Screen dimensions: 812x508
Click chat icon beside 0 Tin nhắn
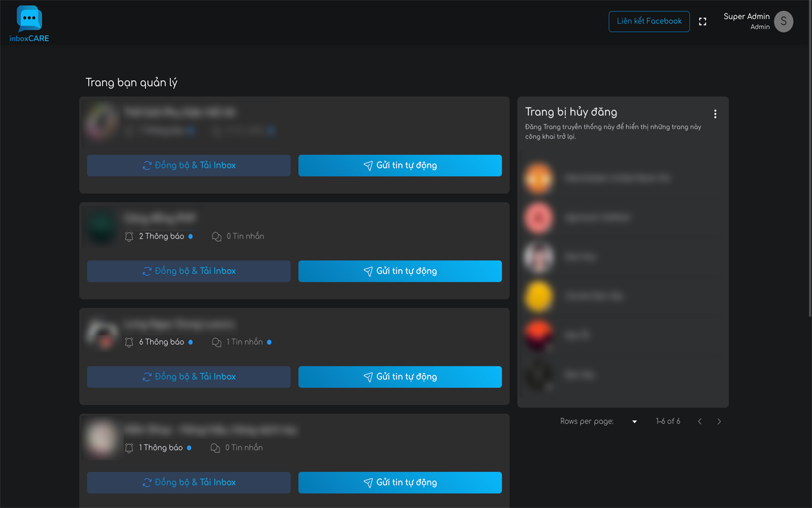tap(216, 236)
